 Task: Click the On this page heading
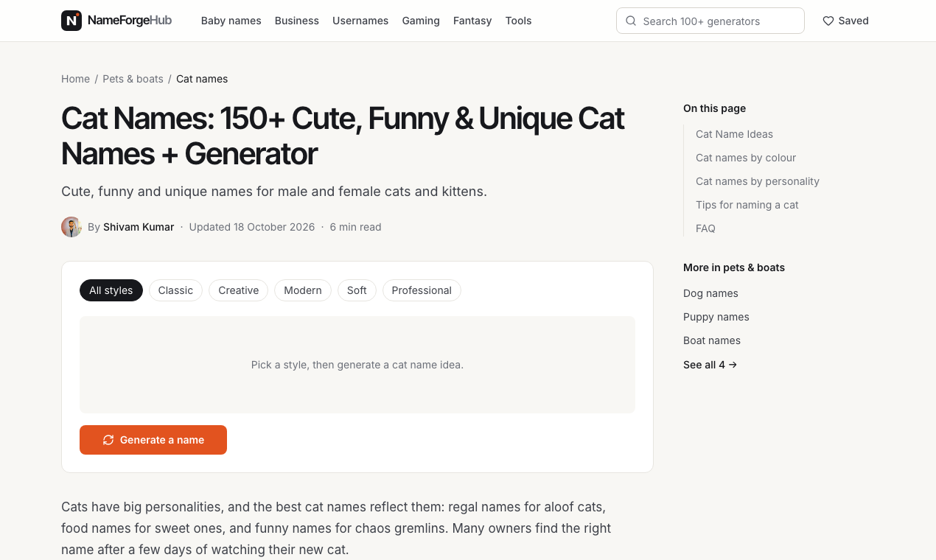click(715, 108)
